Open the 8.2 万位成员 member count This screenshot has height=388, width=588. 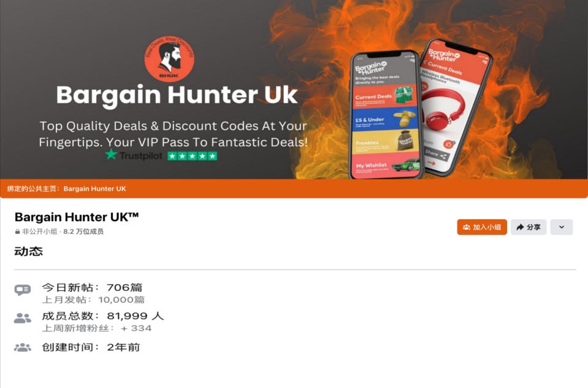click(x=83, y=231)
